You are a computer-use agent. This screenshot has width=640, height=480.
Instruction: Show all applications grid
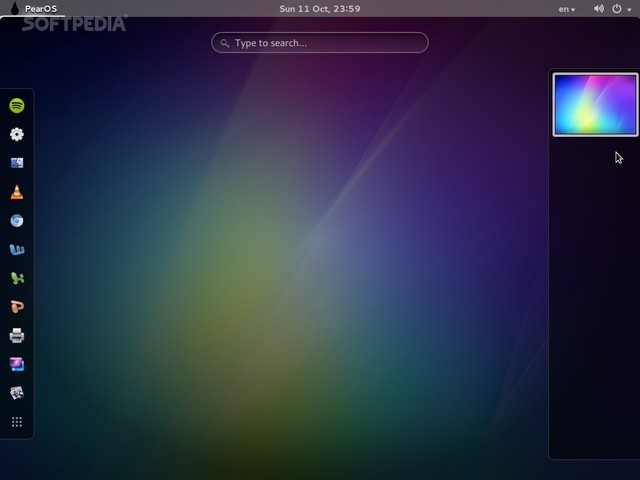pos(17,422)
